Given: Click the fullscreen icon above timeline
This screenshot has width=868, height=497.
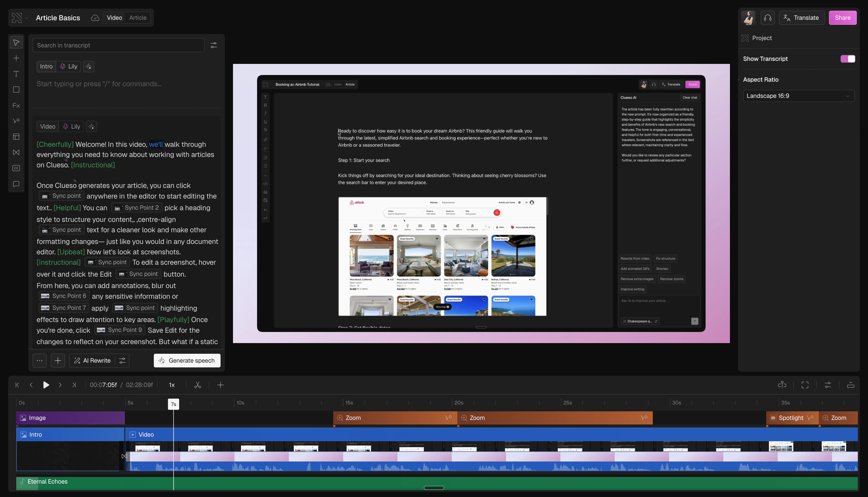Looking at the screenshot, I should (x=805, y=385).
